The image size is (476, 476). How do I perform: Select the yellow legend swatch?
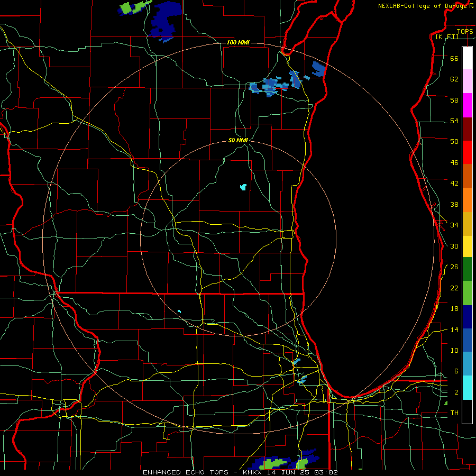coord(467,246)
